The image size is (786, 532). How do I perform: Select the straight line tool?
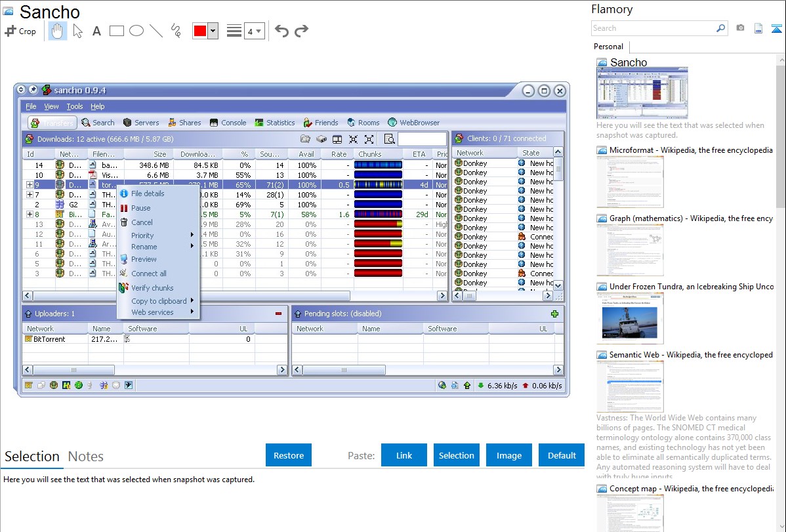156,31
